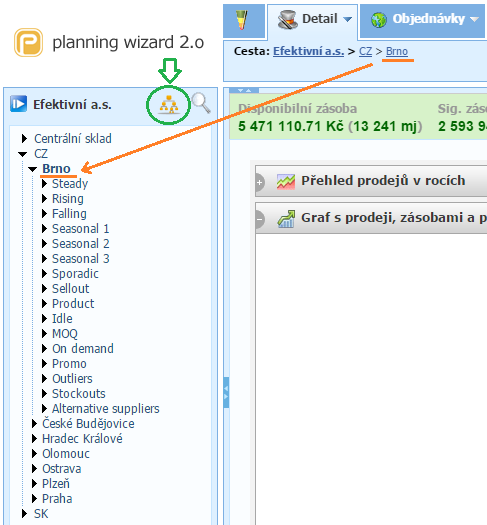The image size is (487, 525).
Task: Open the magnifying glass search icon
Action: tap(201, 103)
